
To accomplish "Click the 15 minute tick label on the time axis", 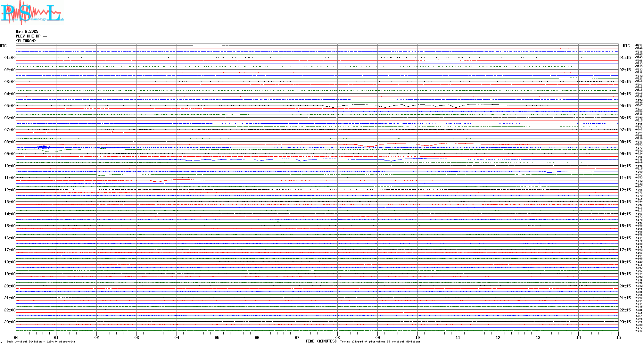I will pos(618,337).
